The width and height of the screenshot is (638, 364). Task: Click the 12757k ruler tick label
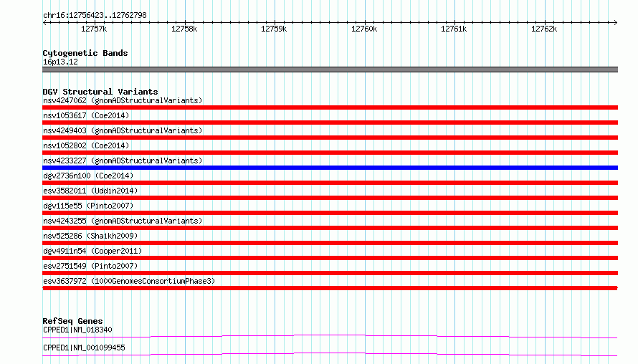[94, 29]
